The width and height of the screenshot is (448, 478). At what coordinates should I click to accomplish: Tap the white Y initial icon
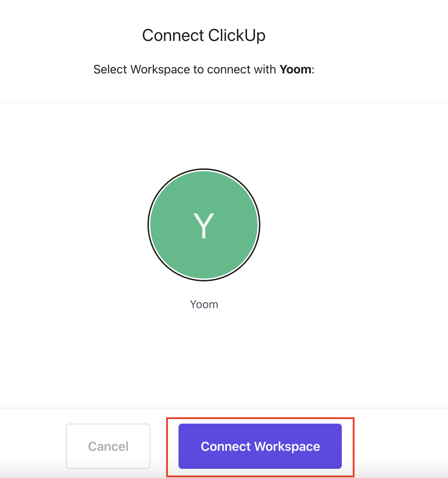(x=204, y=225)
